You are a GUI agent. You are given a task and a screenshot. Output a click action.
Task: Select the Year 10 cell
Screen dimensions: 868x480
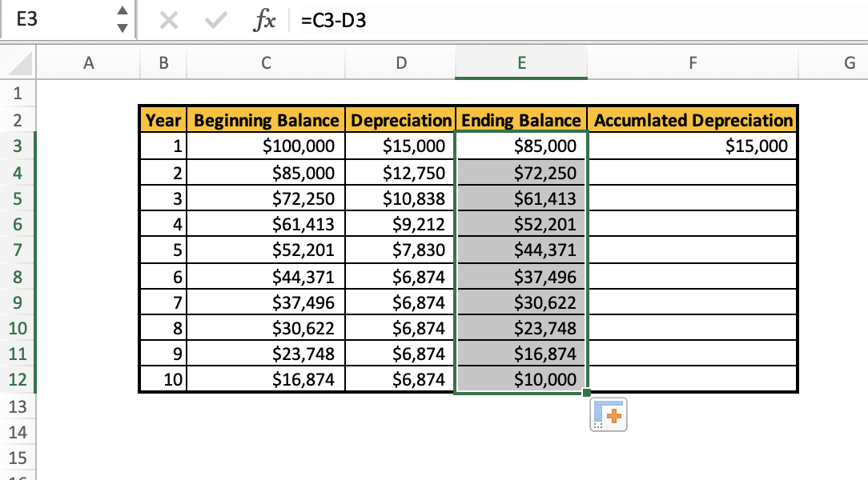163,379
